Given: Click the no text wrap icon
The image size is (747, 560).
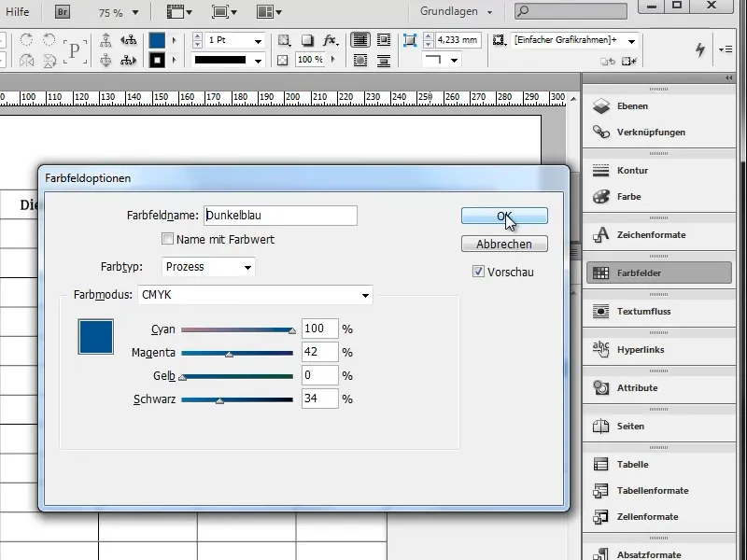Looking at the screenshot, I should [360, 40].
